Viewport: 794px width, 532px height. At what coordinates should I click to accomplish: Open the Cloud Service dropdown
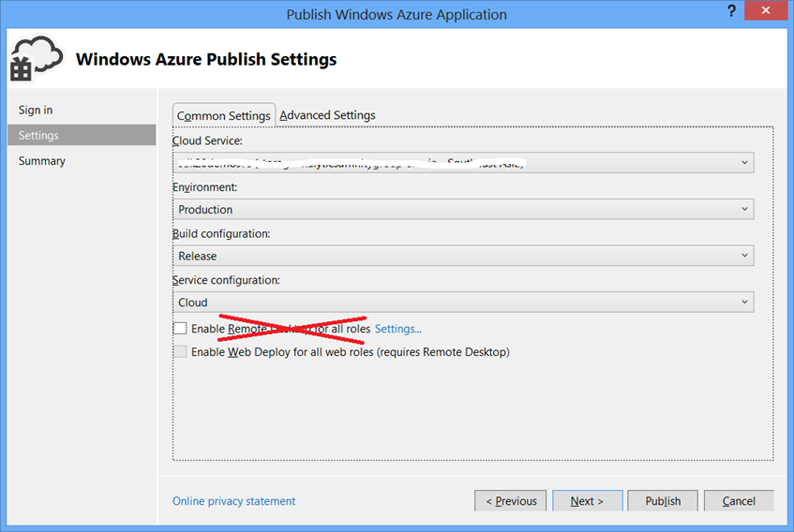point(463,162)
